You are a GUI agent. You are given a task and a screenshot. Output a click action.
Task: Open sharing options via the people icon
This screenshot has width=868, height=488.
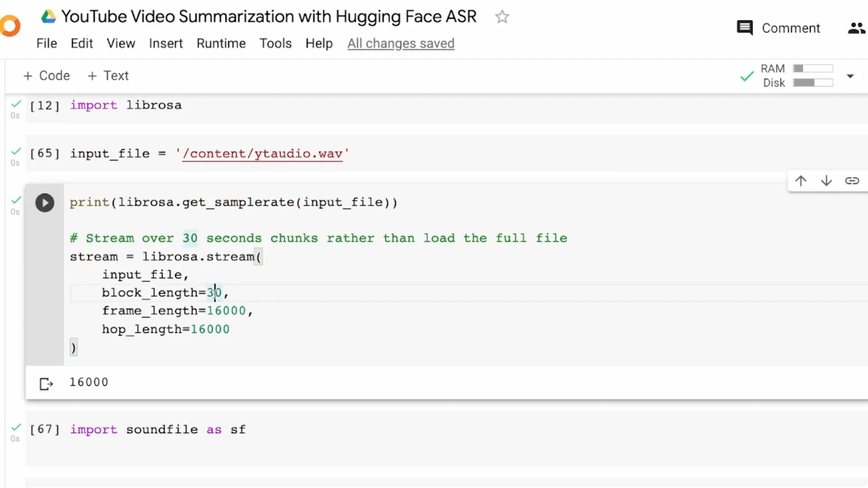point(855,27)
